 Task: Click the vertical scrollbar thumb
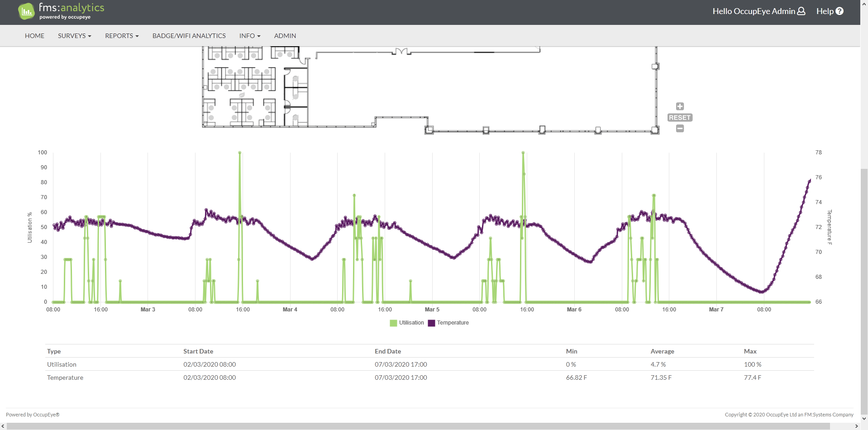tap(864, 291)
